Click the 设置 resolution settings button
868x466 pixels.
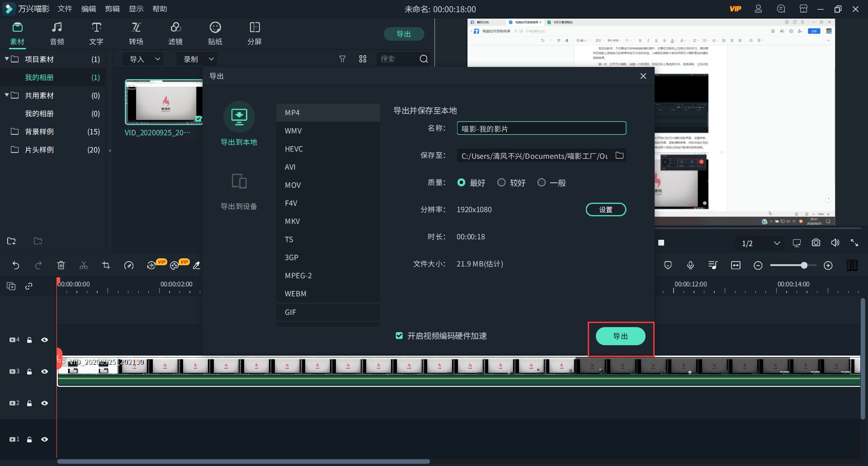click(x=606, y=209)
